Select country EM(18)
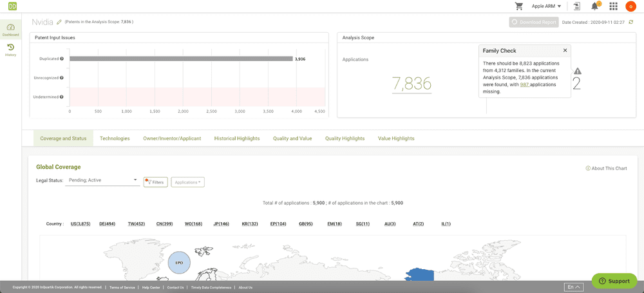Viewport: 644px width, 293px height. pos(335,224)
